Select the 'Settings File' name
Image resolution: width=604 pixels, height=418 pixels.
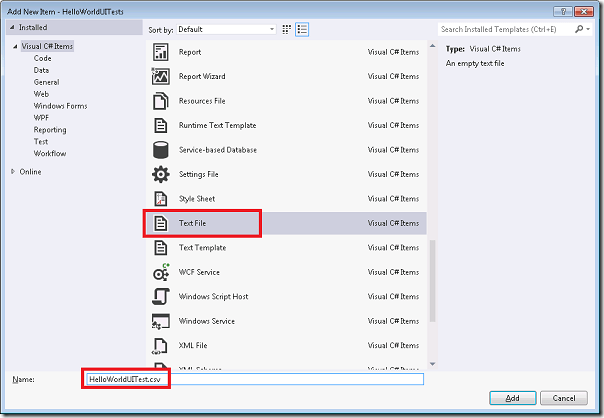(x=199, y=174)
